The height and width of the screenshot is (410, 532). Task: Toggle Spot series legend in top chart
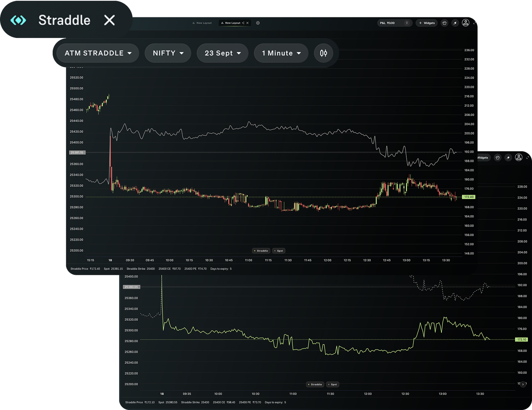tap(279, 251)
